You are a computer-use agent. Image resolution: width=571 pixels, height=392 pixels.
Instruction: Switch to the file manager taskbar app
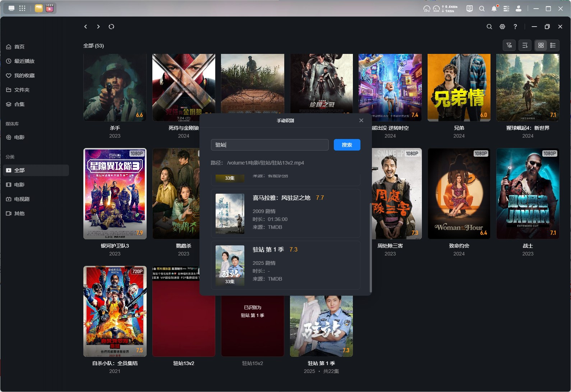39,8
